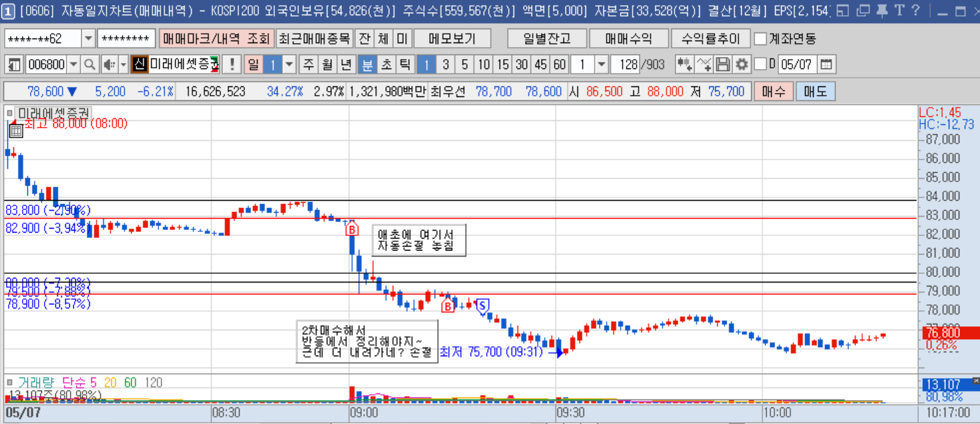The width and height of the screenshot is (980, 424).
Task: Toggle the D date checkbox
Action: click(x=760, y=64)
